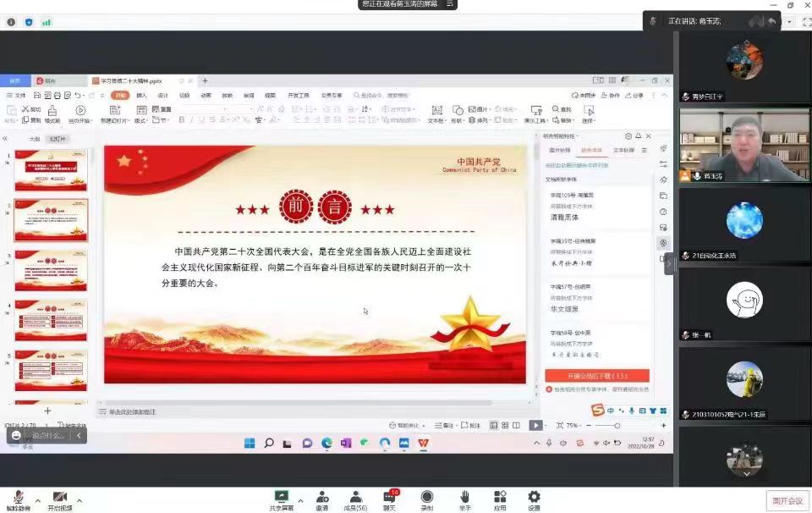The image size is (812, 513).
Task: Expand the collapsed side panel arrow handle
Action: 669,263
